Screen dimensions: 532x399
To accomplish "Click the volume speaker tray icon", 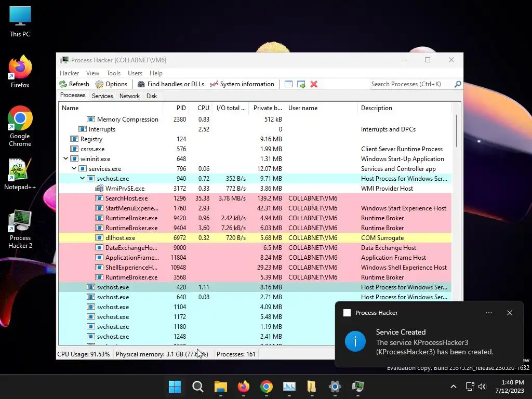I will pos(482,387).
